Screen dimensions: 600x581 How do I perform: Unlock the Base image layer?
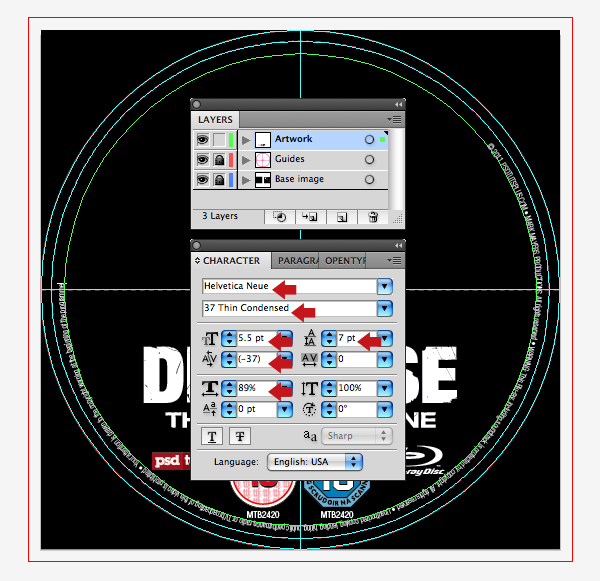(219, 180)
